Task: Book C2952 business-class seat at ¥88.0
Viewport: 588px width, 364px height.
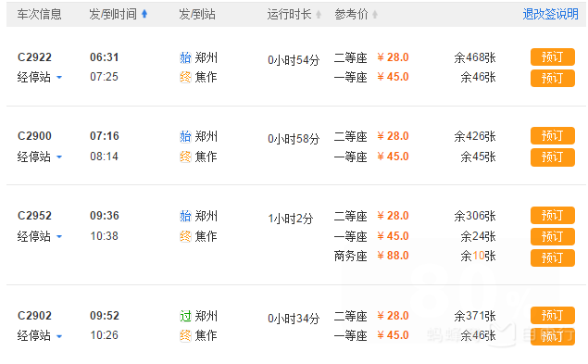Action: click(x=553, y=257)
